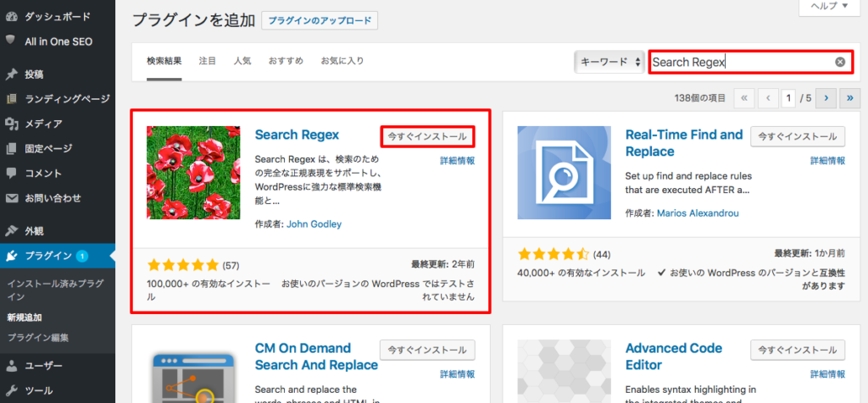Switch to the おすすめ tab
868x403 pixels.
(x=287, y=61)
